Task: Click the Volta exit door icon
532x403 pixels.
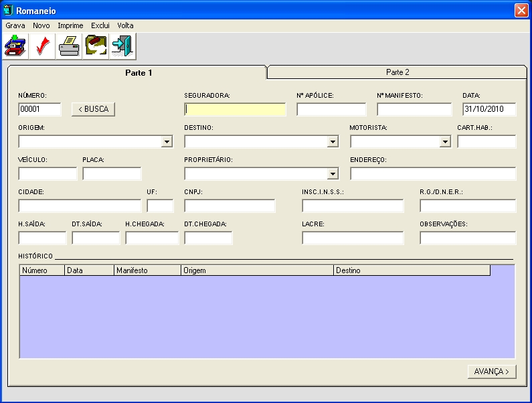Action: point(122,47)
